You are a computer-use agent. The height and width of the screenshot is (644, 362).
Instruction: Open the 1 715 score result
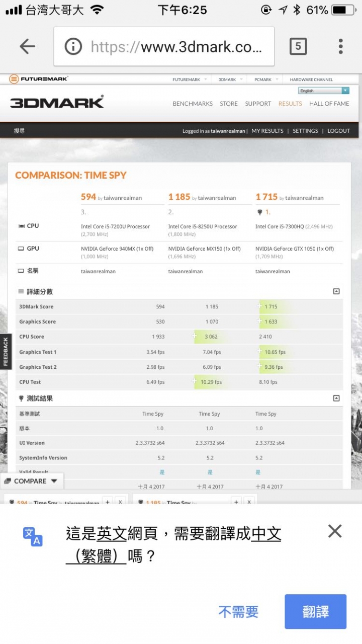[266, 197]
